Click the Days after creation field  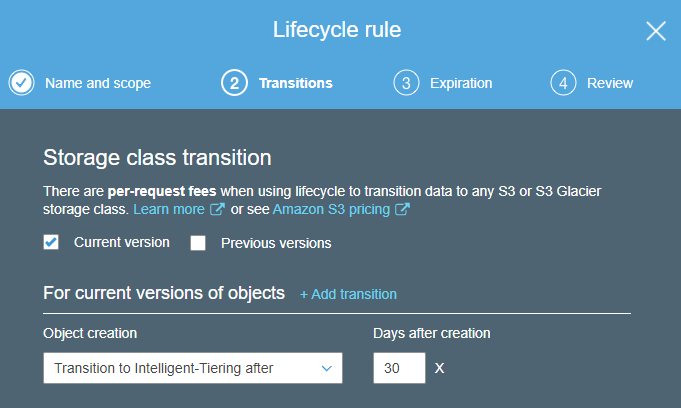[x=399, y=368]
